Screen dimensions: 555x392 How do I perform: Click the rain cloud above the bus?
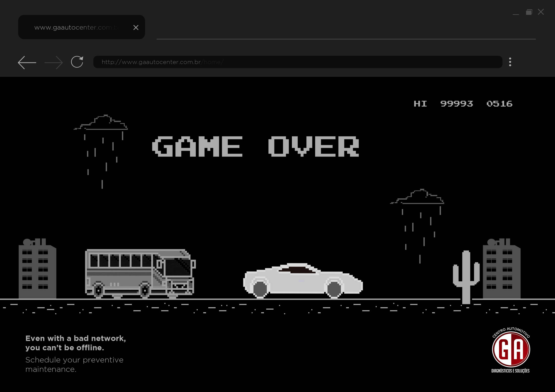pyautogui.click(x=101, y=152)
